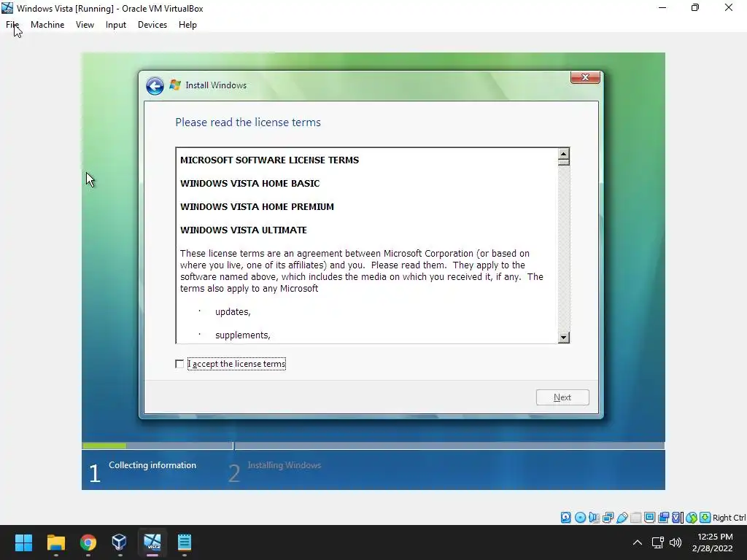Close the Install Windows dialog
The height and width of the screenshot is (560, 747).
(585, 77)
